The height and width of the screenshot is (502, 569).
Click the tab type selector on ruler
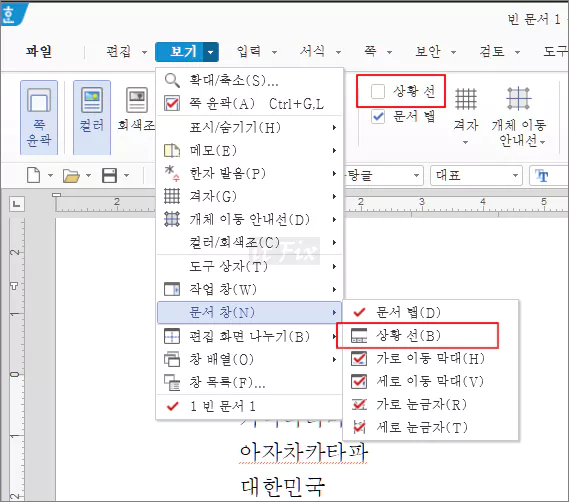coord(17,204)
